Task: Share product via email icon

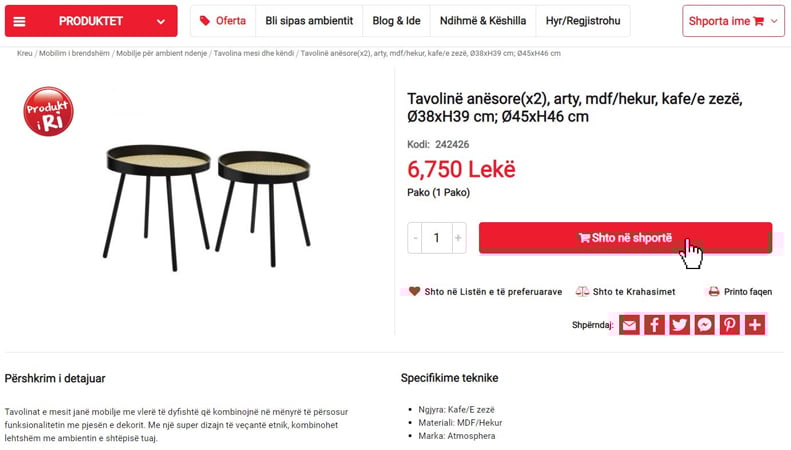Action: pos(629,325)
